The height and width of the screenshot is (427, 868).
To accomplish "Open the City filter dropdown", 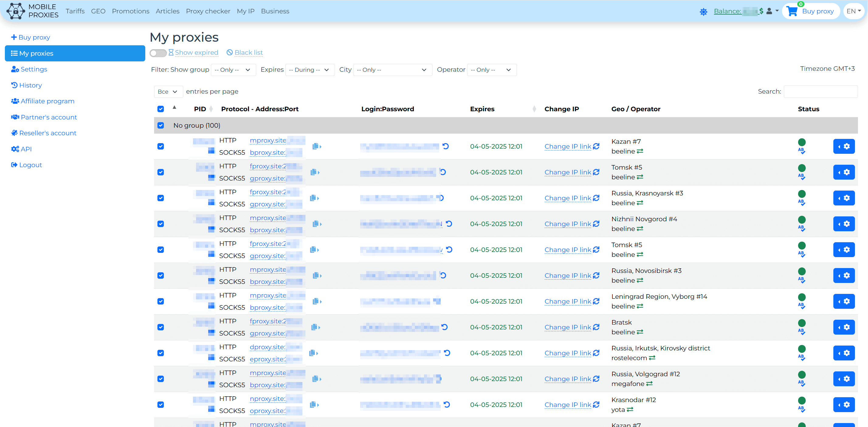I will point(392,70).
